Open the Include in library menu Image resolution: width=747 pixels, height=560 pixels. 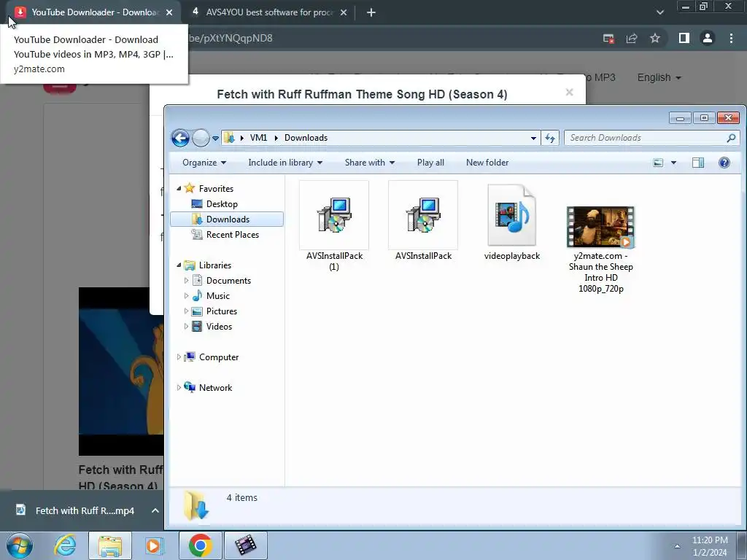[x=285, y=163]
